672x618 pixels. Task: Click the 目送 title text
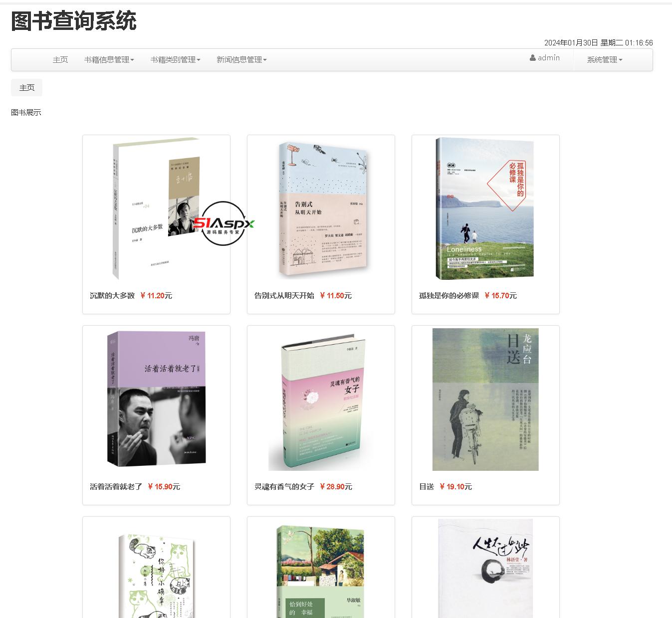pyautogui.click(x=427, y=487)
